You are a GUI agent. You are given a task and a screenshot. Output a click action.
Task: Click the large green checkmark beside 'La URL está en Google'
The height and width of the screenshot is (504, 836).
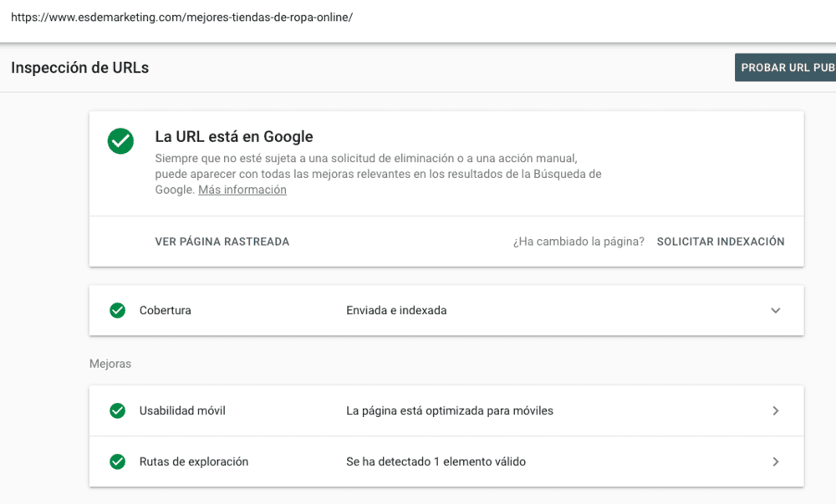[120, 140]
